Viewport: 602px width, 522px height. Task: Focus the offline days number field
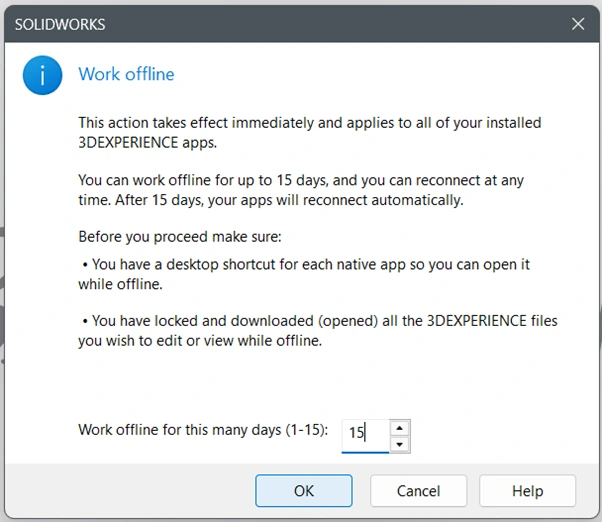pyautogui.click(x=365, y=436)
